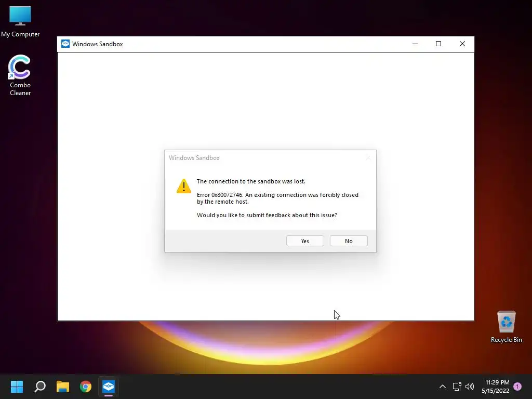The height and width of the screenshot is (399, 532).
Task: Open the volume speaker tray icon
Action: pos(470,387)
